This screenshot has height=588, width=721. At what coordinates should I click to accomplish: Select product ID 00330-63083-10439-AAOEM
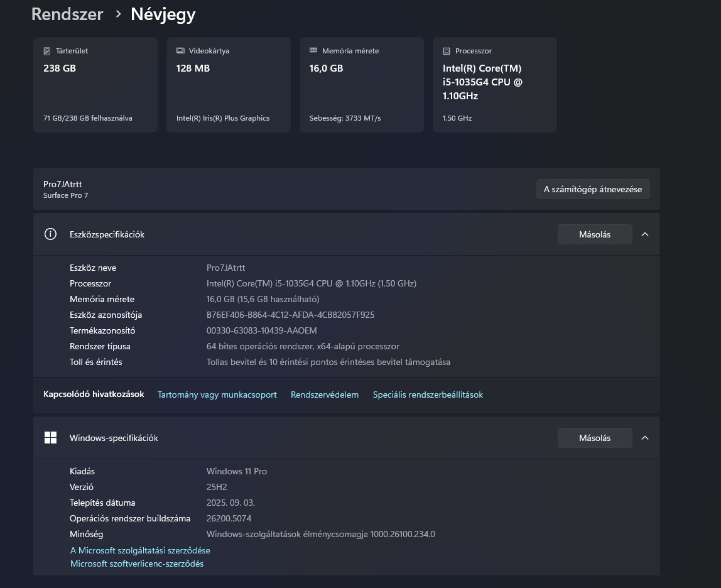click(262, 330)
